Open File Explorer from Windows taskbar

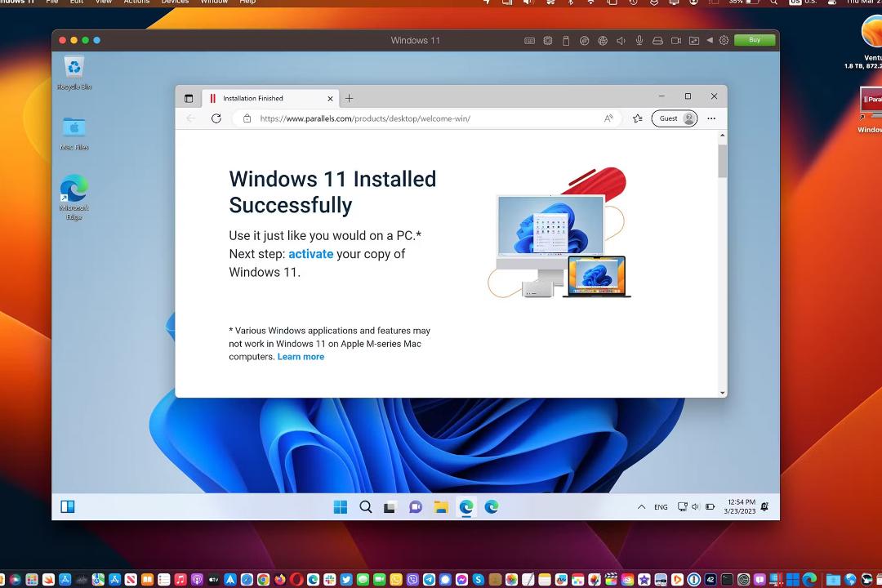(440, 507)
